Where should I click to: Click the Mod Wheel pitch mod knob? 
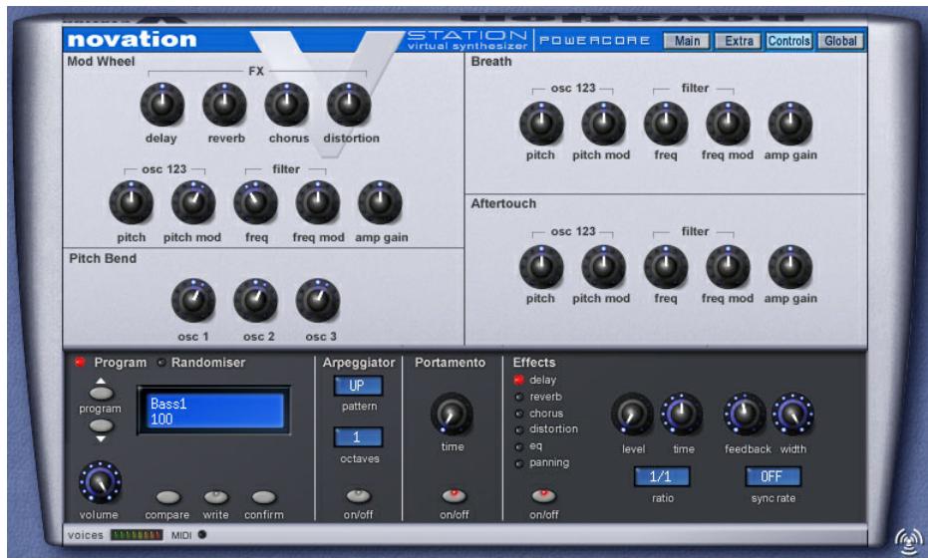[193, 203]
